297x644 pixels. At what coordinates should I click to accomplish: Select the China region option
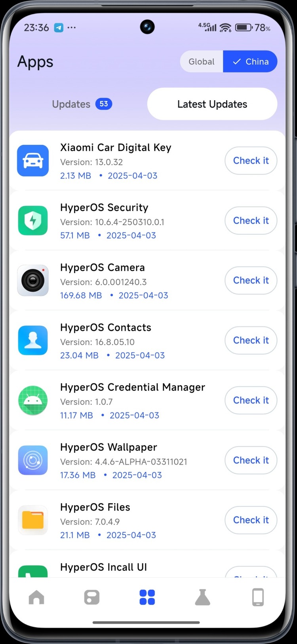tap(250, 62)
